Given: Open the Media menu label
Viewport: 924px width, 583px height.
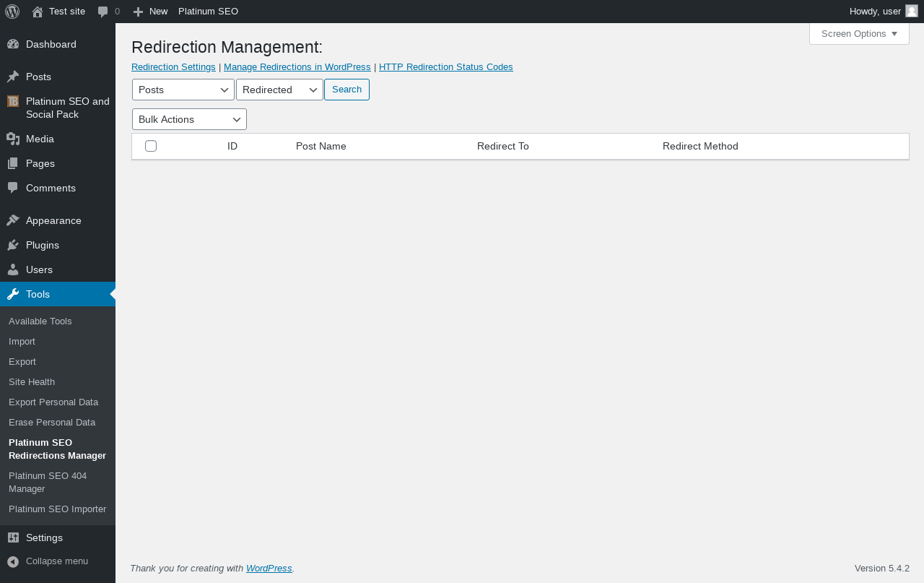Looking at the screenshot, I should tap(40, 139).
